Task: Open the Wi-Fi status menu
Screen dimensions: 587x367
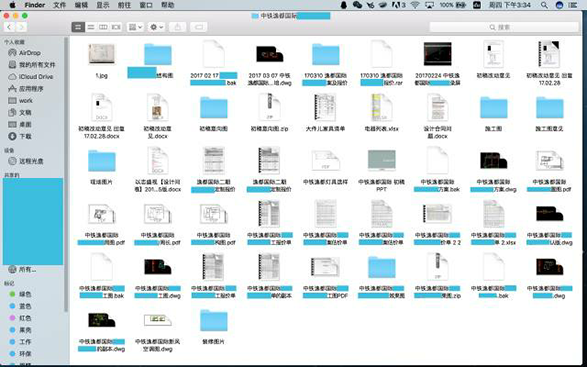Action: click(414, 5)
